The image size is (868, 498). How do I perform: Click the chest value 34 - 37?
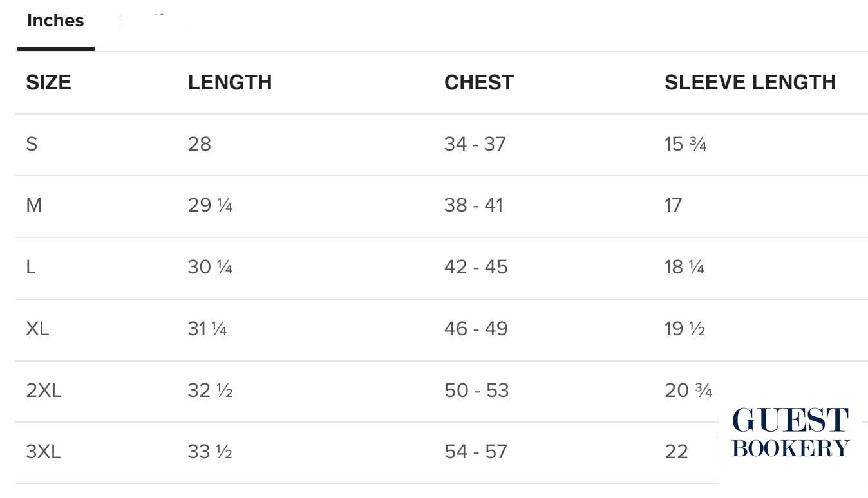pyautogui.click(x=475, y=144)
